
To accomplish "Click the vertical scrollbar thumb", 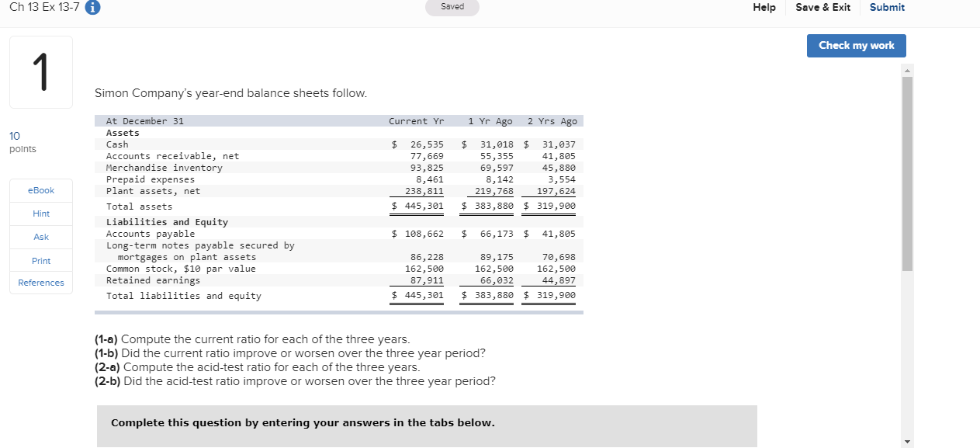I will click(907, 173).
